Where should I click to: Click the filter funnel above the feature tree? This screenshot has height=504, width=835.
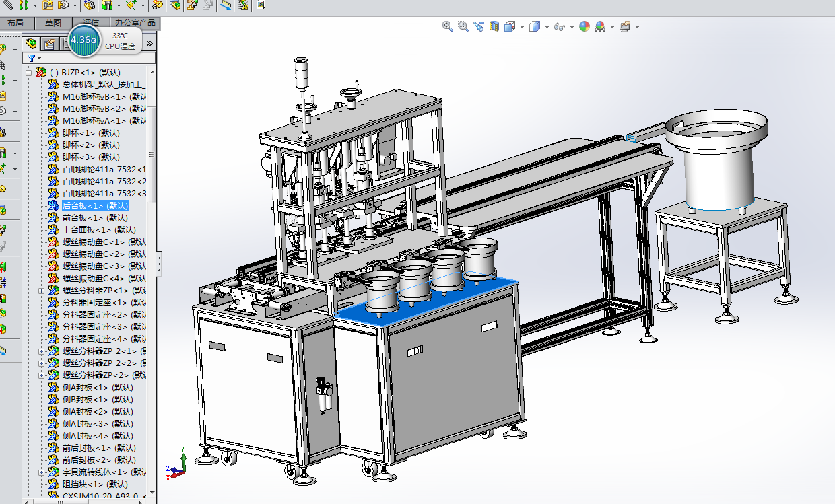31,57
